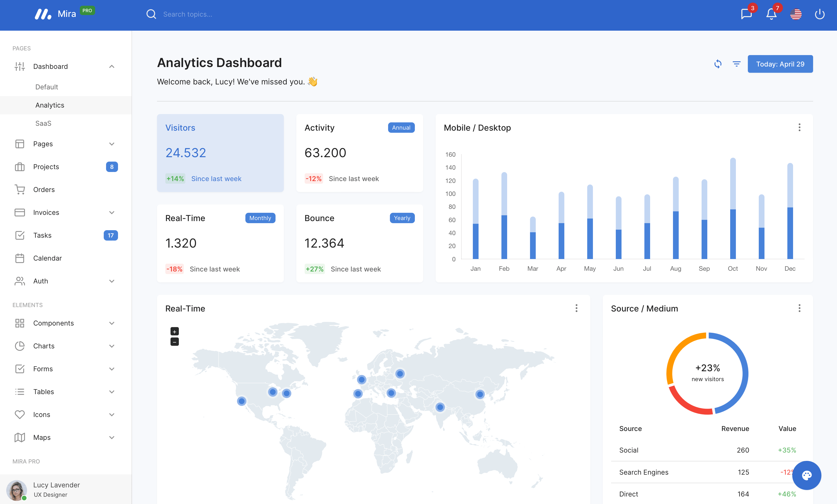Screen dimensions: 837x504
Task: Toggle the Auth sidebar menu item
Action: pos(66,281)
